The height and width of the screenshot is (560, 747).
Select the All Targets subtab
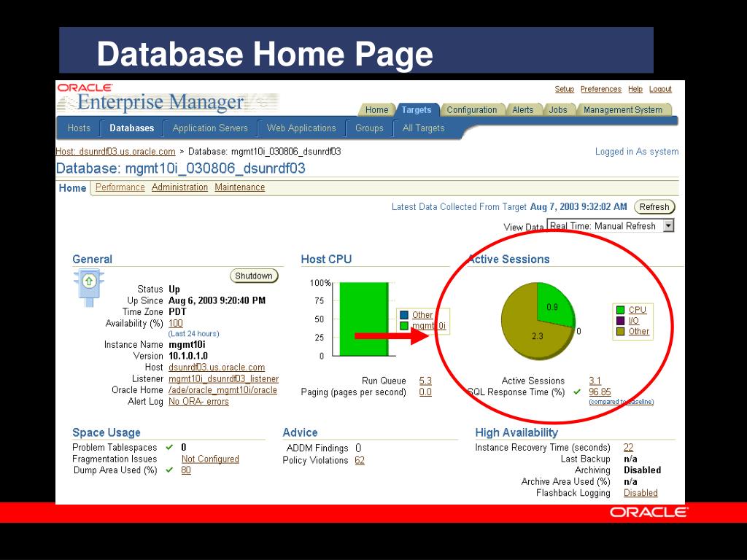pos(423,128)
